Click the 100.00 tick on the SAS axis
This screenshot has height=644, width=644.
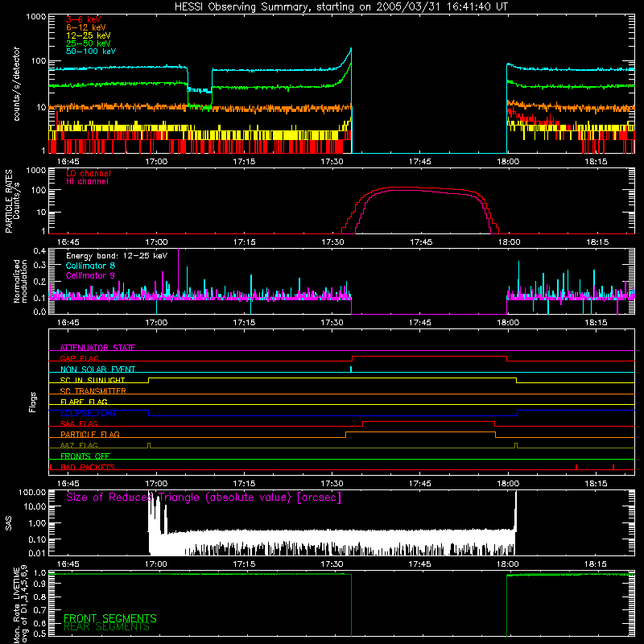pos(32,492)
